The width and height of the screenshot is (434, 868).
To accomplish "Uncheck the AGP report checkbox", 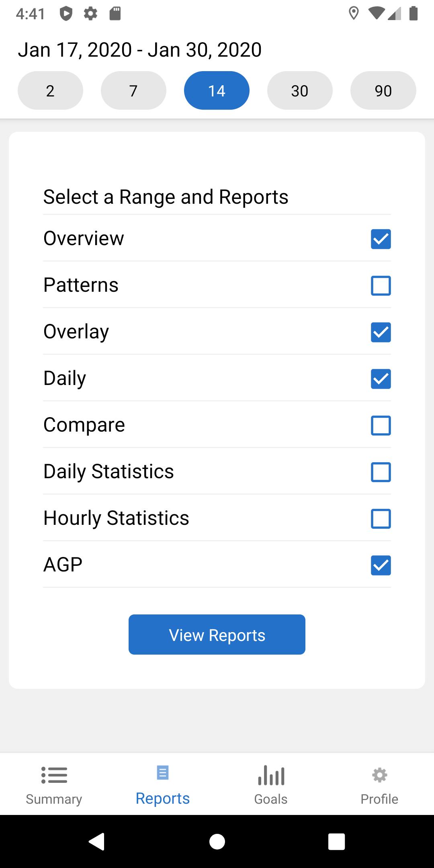I will [x=381, y=565].
